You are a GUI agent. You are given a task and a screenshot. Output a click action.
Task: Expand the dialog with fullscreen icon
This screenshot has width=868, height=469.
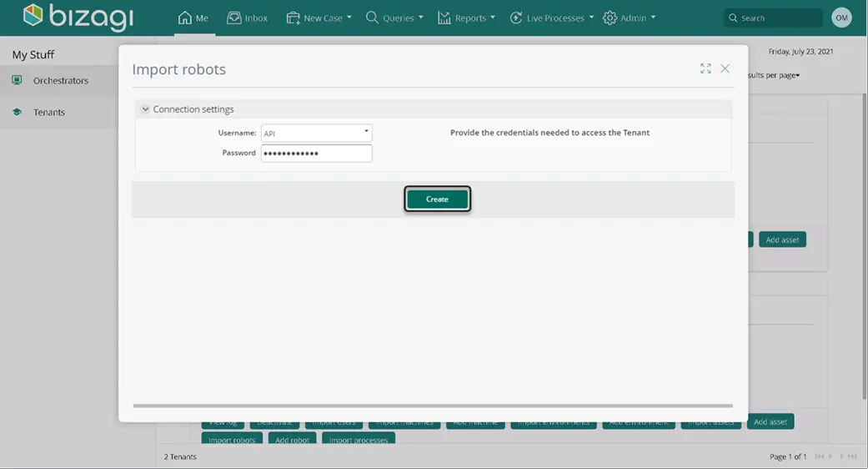(705, 68)
